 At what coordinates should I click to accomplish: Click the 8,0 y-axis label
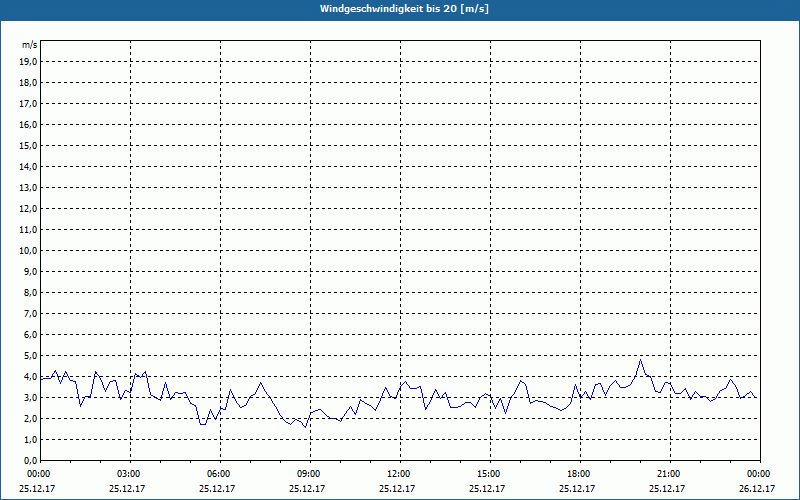tap(30, 292)
